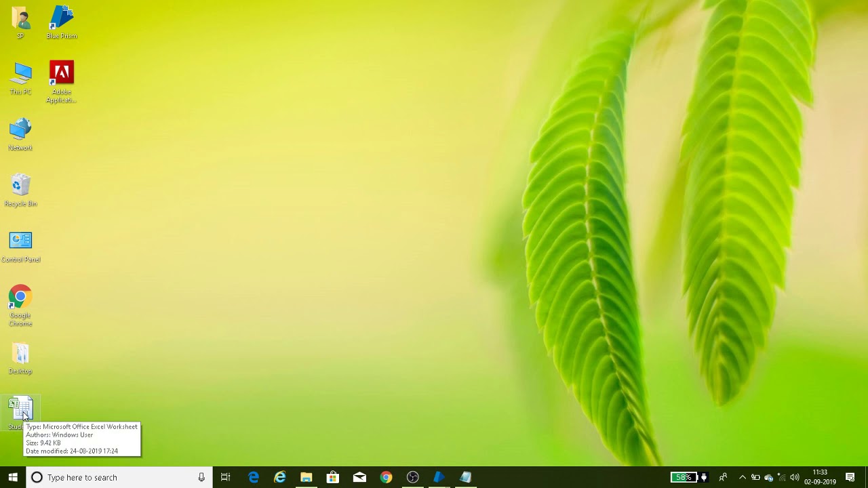Image resolution: width=868 pixels, height=488 pixels.
Task: Select the Adobe Application desktop shortcut
Action: pyautogui.click(x=62, y=81)
